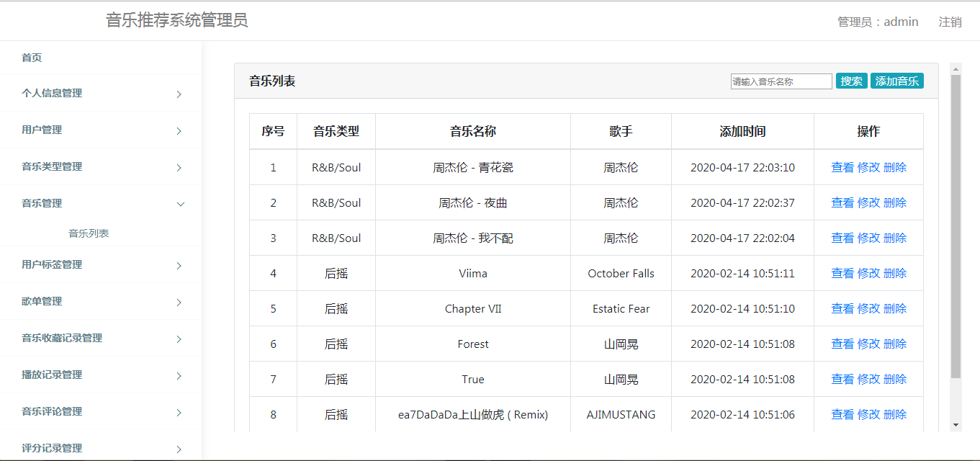Expand the 用户管理 sidebar section

(101, 130)
